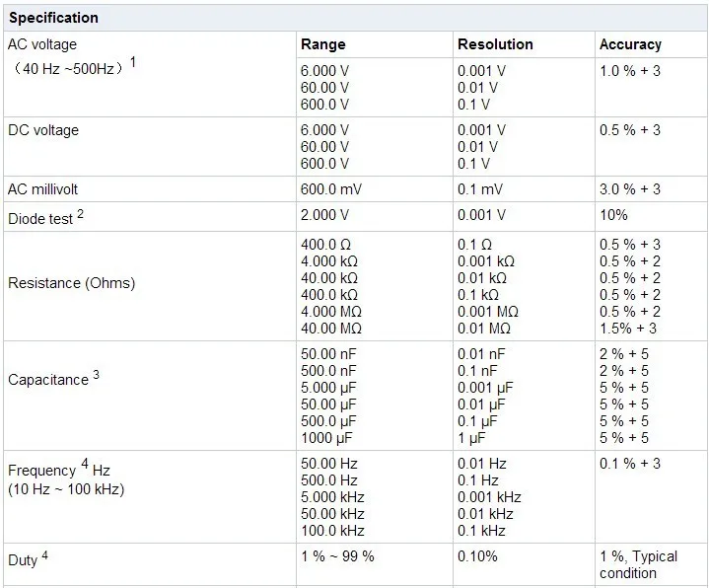The width and height of the screenshot is (709, 588).
Task: Select the DC voltage row label
Action: click(43, 130)
